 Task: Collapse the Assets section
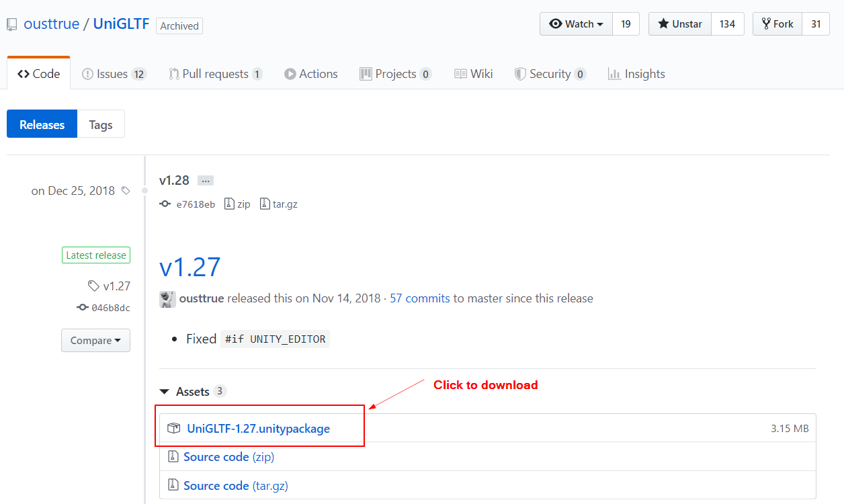[164, 391]
